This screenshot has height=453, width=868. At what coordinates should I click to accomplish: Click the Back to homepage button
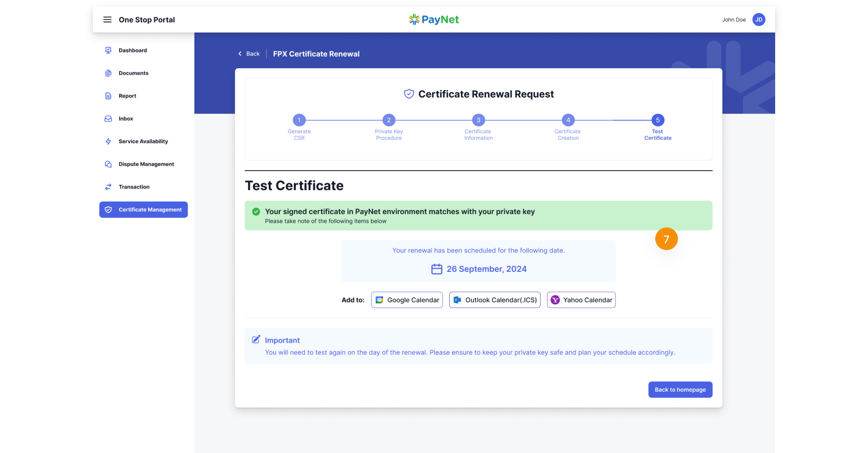click(680, 389)
